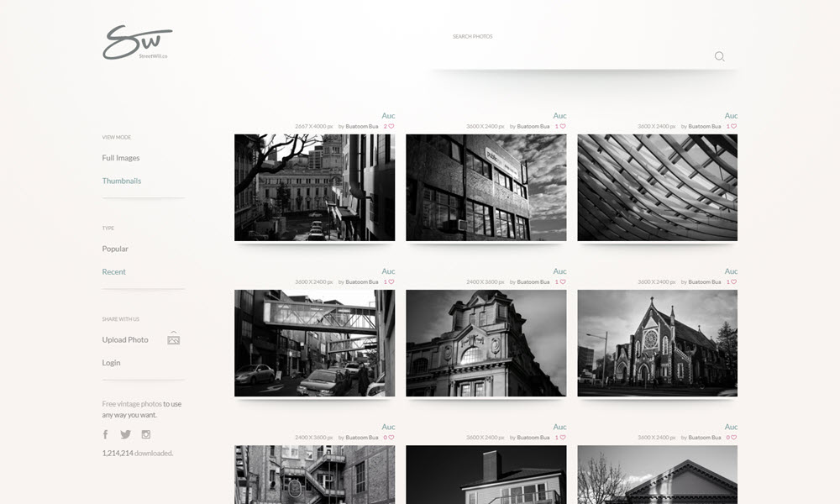This screenshot has height=504, width=840.
Task: Open the Facebook icon in the sidebar
Action: click(x=106, y=434)
